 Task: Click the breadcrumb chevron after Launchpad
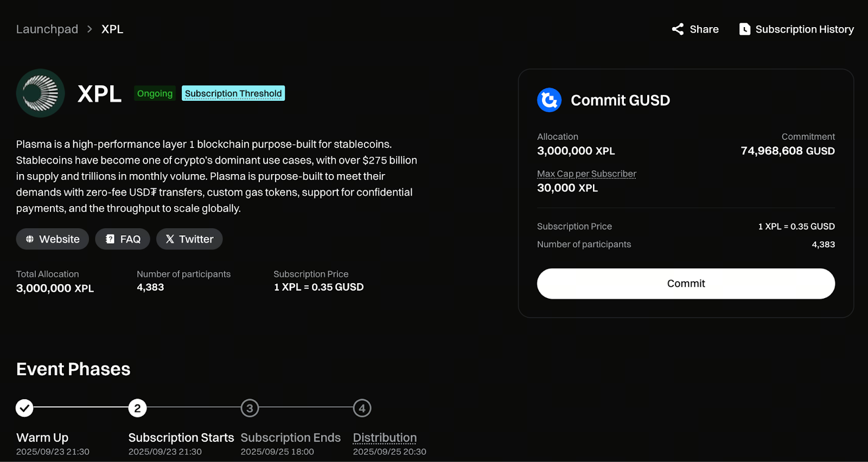coord(90,29)
